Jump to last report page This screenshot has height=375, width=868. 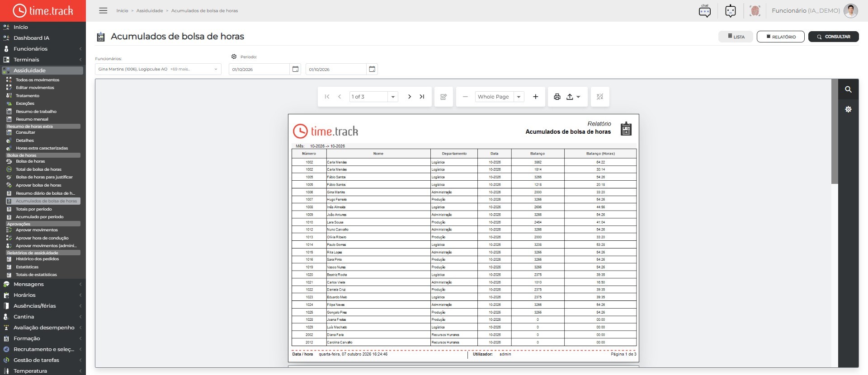422,97
